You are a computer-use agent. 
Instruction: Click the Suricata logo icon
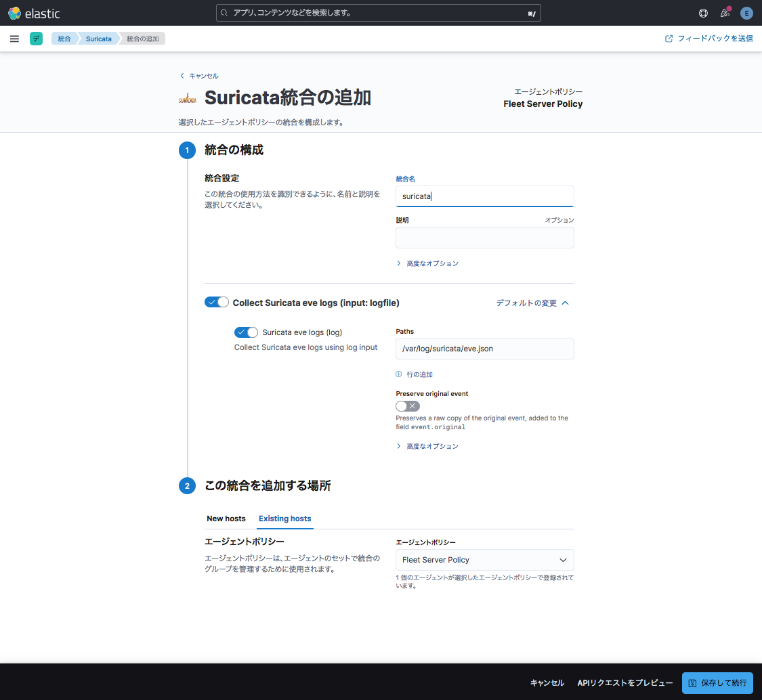(188, 99)
